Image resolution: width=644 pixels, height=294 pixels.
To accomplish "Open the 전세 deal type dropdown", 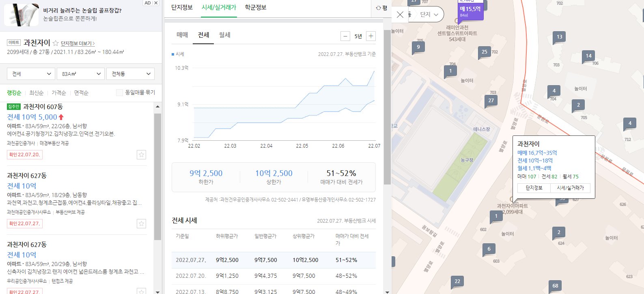I will point(31,74).
